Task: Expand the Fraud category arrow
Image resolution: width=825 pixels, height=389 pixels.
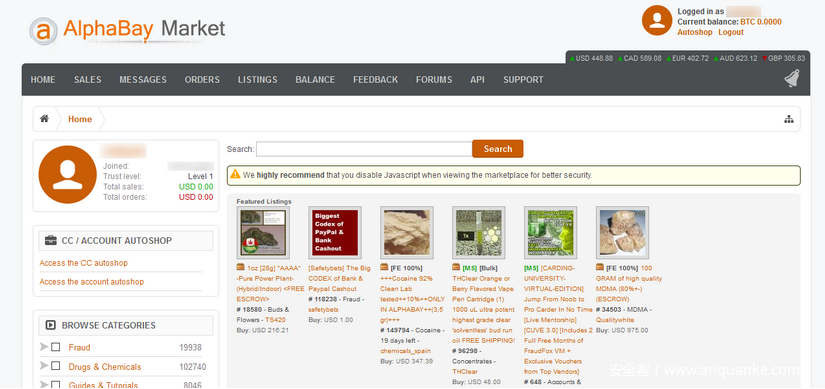Action: coord(44,347)
